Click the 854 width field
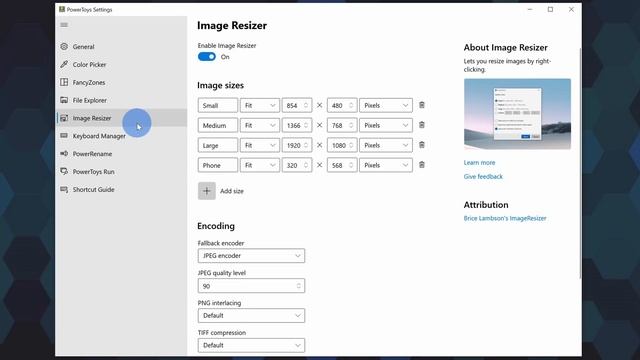 297,105
